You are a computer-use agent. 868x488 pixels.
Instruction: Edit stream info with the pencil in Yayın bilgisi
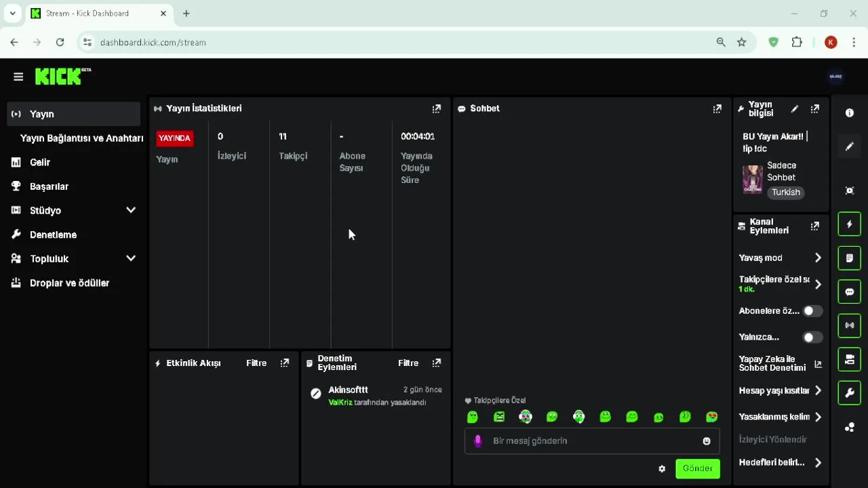[x=795, y=108]
